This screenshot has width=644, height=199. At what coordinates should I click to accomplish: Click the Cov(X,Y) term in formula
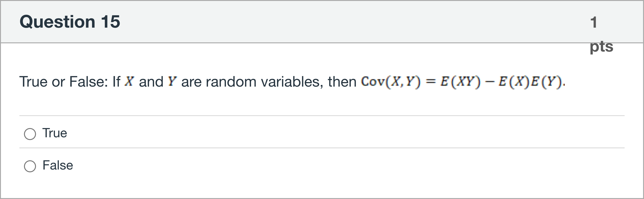391,82
